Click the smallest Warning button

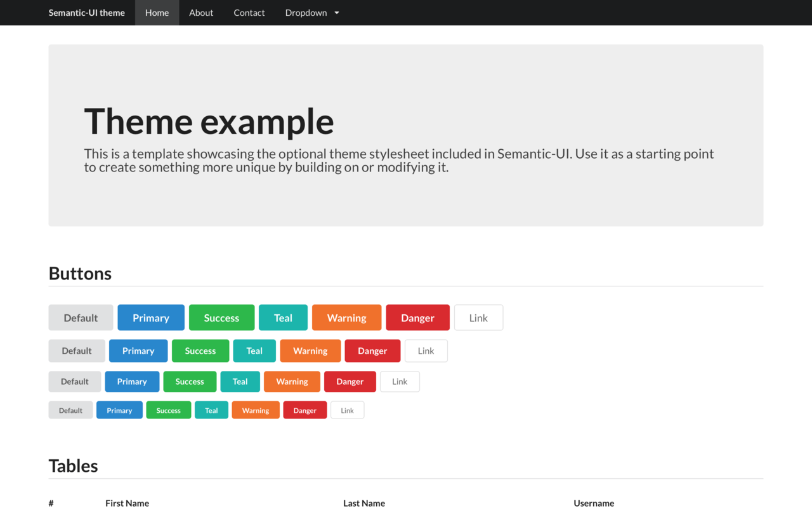click(x=256, y=410)
